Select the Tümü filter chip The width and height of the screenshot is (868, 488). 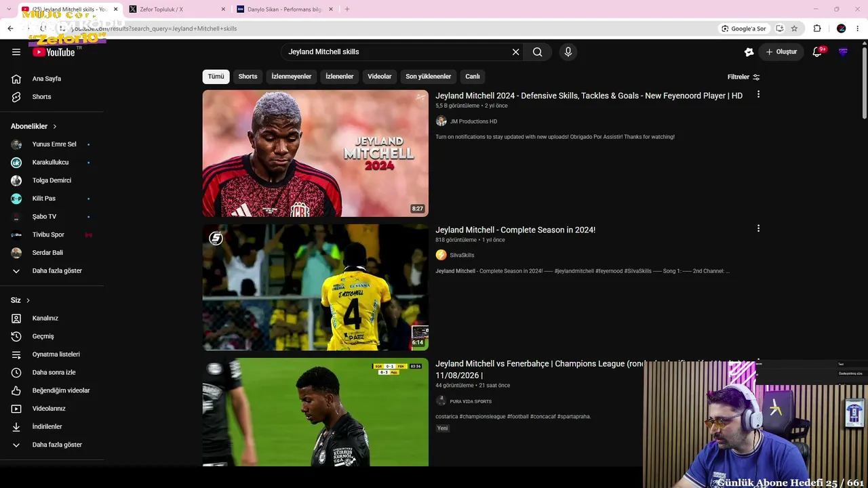pos(216,77)
